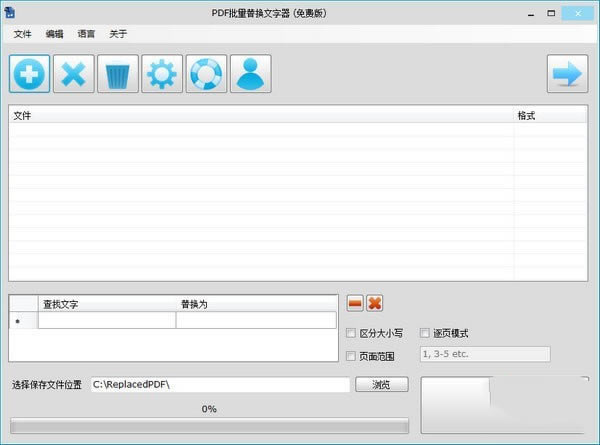Click the 文件 column header
The image size is (600, 445).
261,115
